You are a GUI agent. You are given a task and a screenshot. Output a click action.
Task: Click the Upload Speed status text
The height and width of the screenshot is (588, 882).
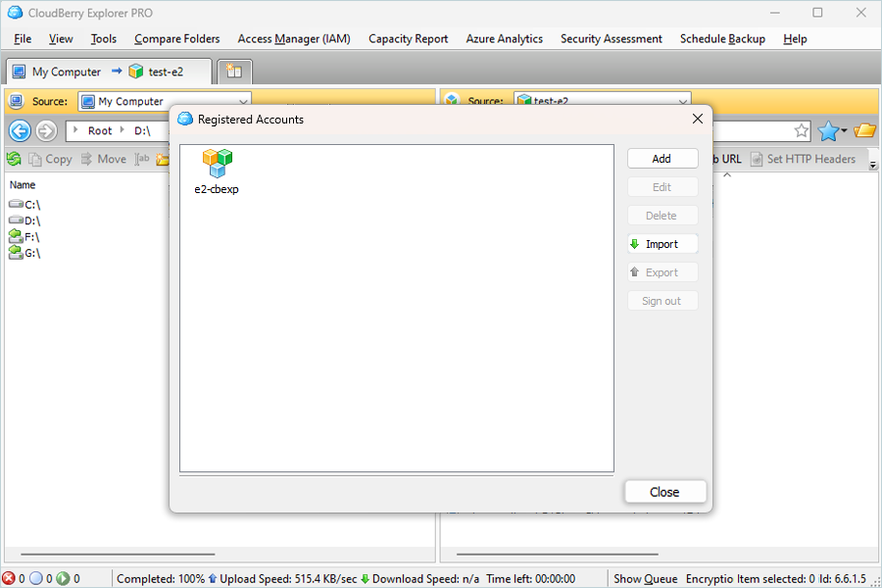288,578
